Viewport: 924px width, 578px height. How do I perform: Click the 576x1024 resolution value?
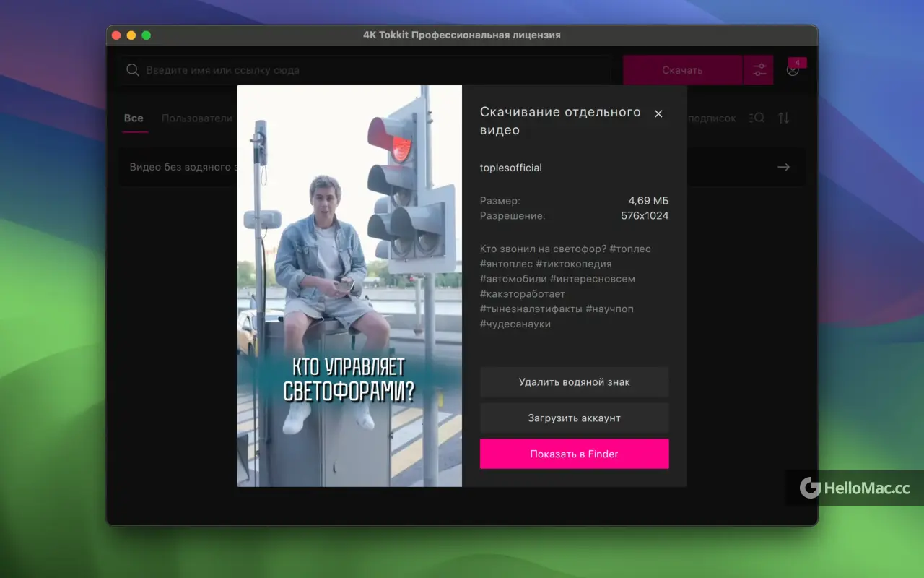point(645,215)
